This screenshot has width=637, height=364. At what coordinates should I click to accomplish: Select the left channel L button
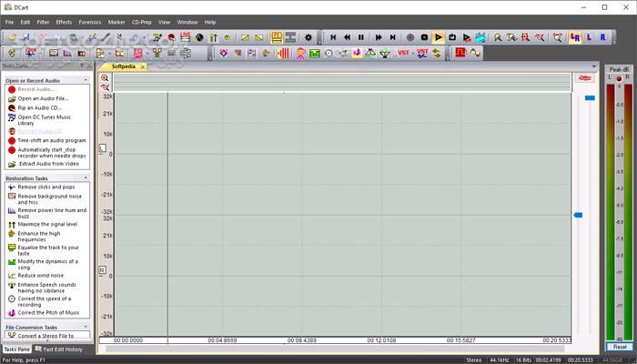click(589, 37)
